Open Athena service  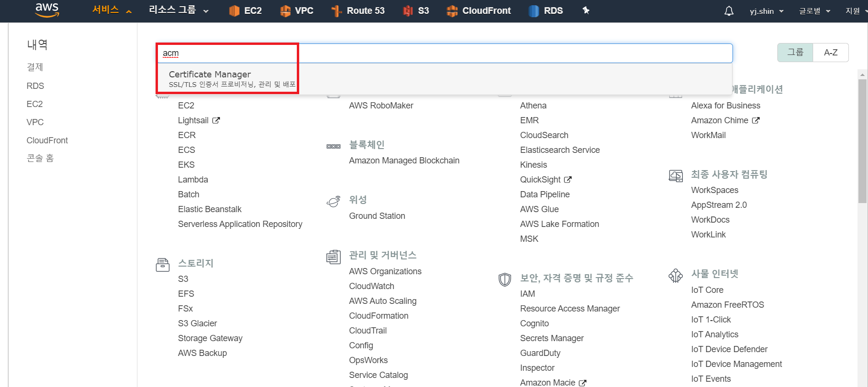[x=533, y=106]
